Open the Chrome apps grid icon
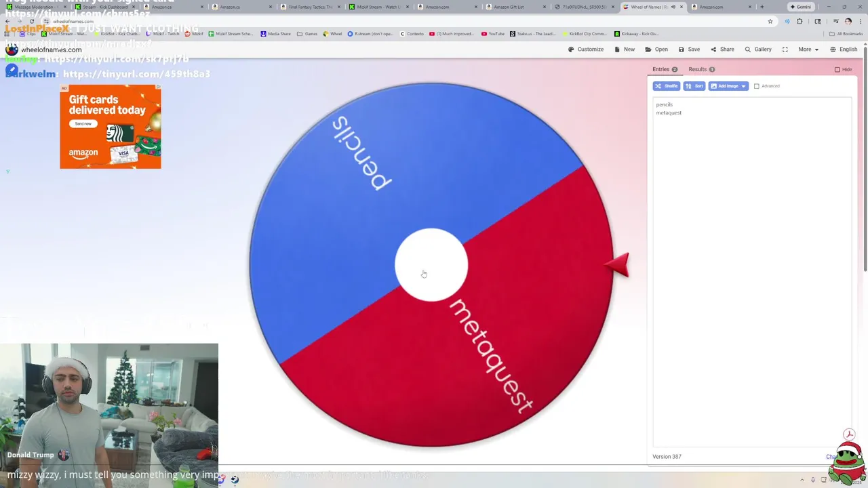The width and height of the screenshot is (868, 488). (7, 34)
